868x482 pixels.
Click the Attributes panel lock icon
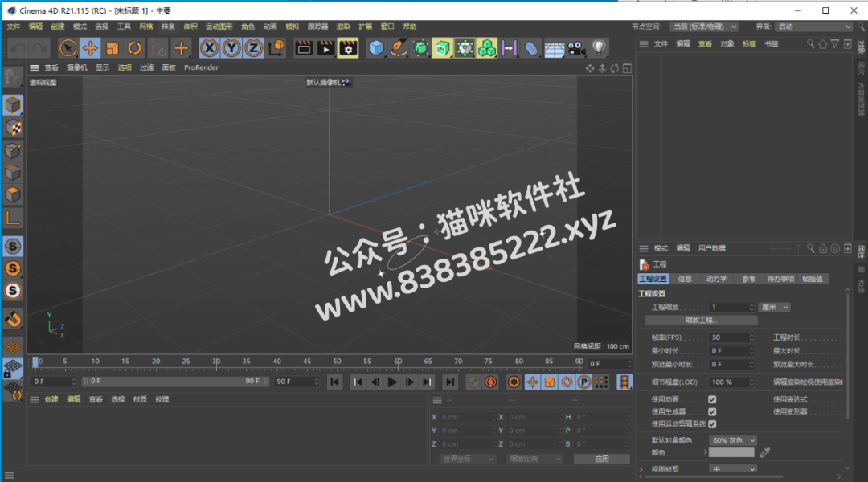pos(823,248)
